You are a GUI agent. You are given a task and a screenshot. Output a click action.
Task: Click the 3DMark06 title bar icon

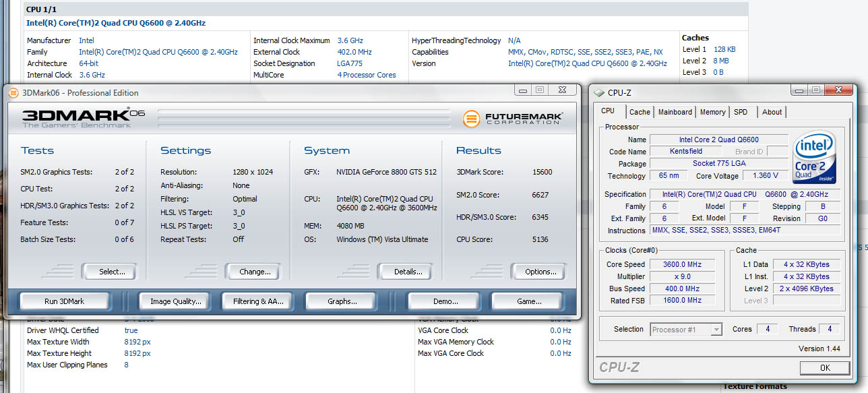pyautogui.click(x=13, y=93)
